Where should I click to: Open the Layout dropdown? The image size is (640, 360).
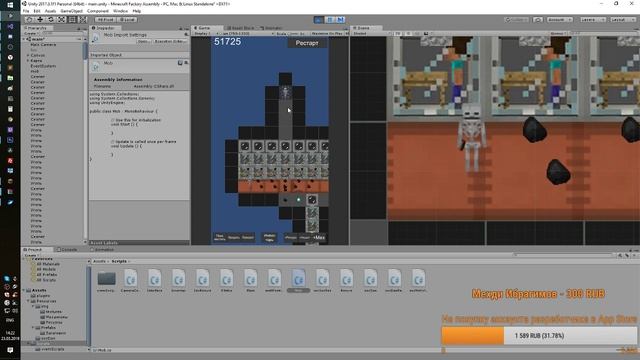[622, 20]
